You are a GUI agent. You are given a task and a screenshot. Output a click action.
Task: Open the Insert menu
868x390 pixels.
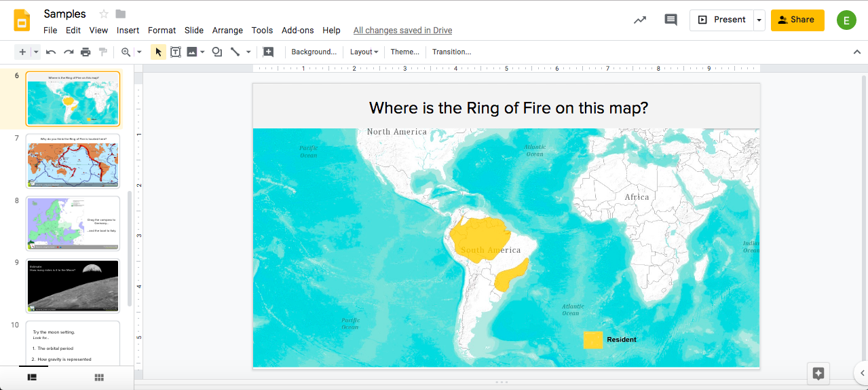(x=128, y=31)
